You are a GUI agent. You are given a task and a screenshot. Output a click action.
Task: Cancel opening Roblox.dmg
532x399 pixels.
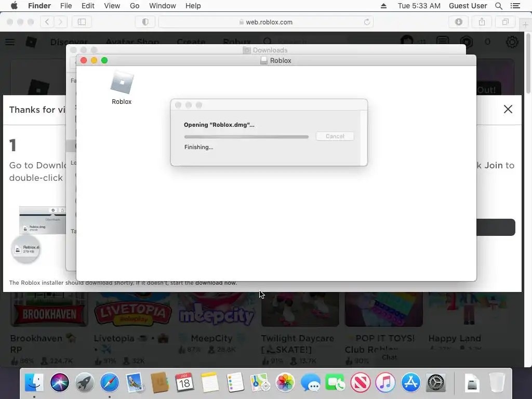[335, 136]
